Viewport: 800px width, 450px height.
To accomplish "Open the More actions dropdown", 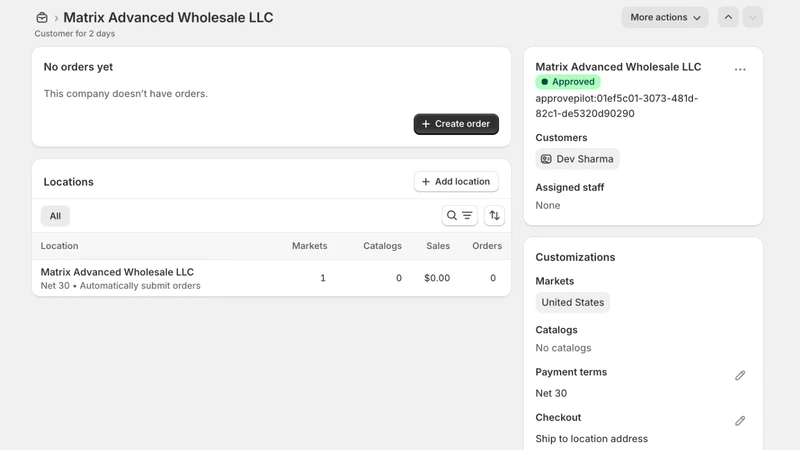I will [665, 17].
